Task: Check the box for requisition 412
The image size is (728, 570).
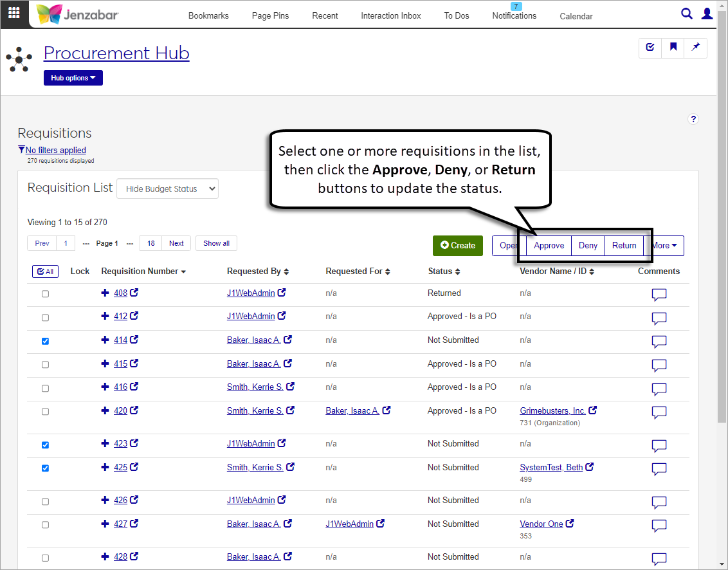Action: click(x=45, y=317)
